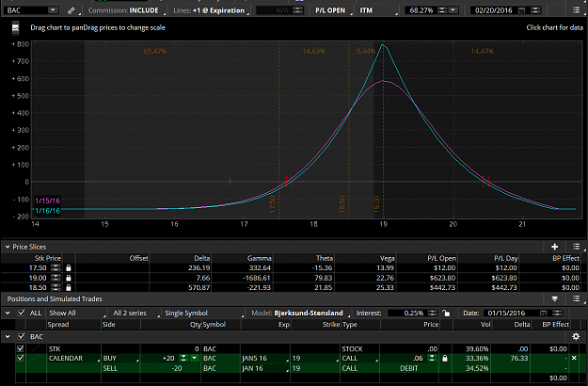Adjust the 68.27% probability range stepper

coord(442,10)
